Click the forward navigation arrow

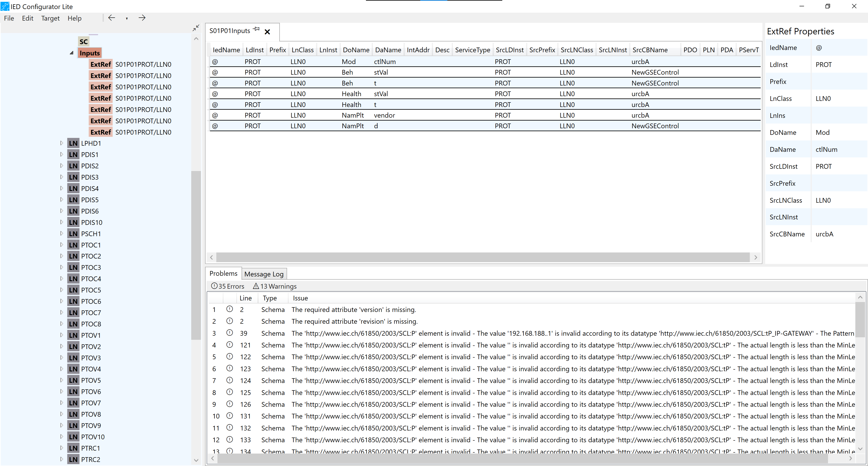pyautogui.click(x=142, y=18)
